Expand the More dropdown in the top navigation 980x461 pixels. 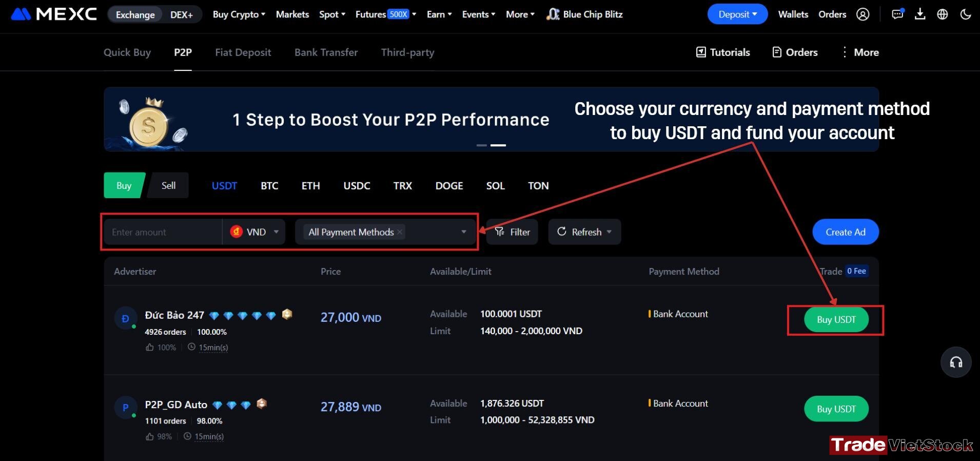pyautogui.click(x=520, y=14)
